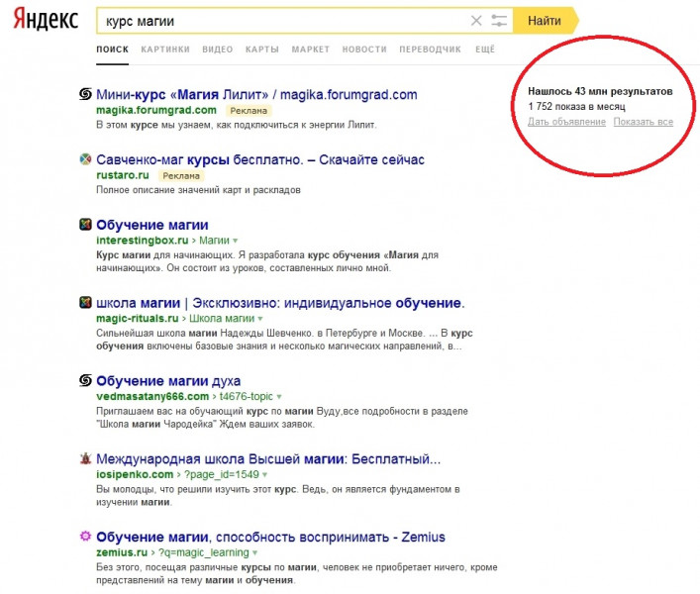This screenshot has width=700, height=594.
Task: Open школа магии Эксклюзивно result title
Action: 280,303
